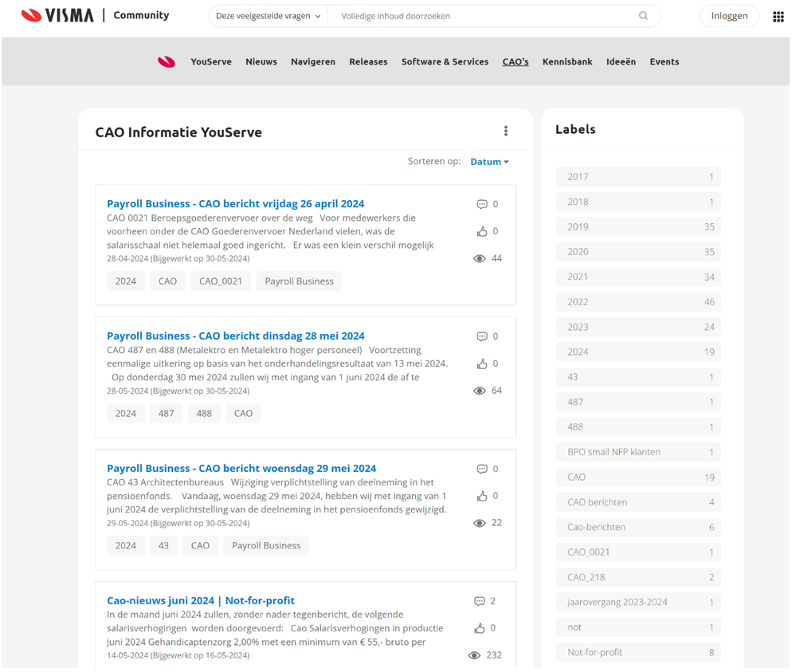
Task: Open the Events menu item
Action: (x=665, y=61)
